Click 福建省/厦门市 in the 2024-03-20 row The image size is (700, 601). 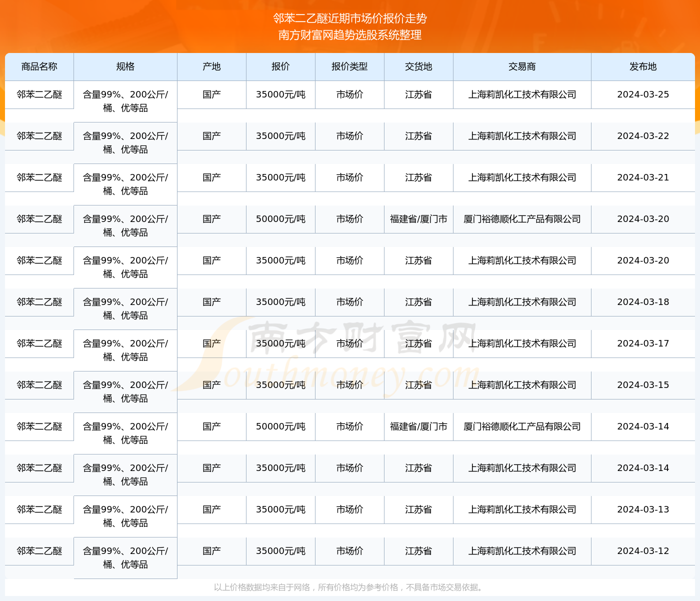point(419,219)
